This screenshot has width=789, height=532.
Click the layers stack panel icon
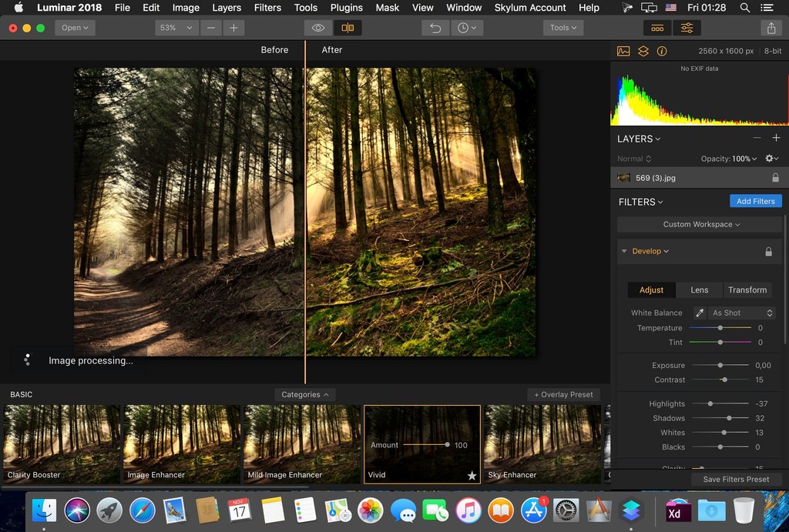(643, 52)
